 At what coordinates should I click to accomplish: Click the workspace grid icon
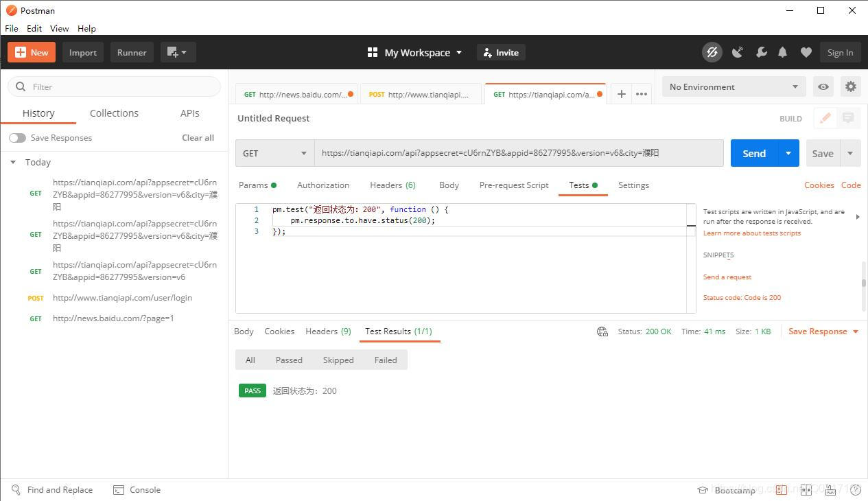373,52
